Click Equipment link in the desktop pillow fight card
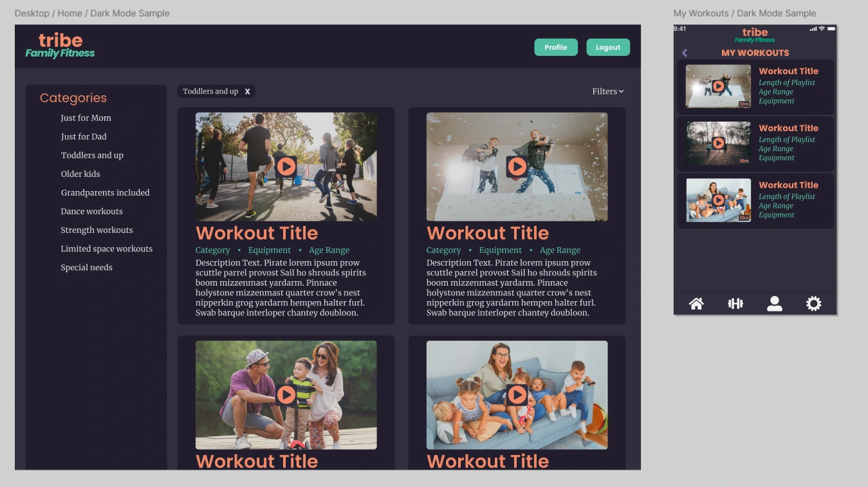The image size is (868, 487). click(x=501, y=250)
